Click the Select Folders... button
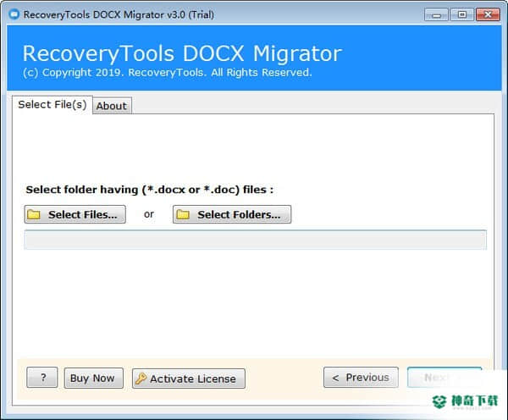The height and width of the screenshot is (420, 508). click(232, 214)
